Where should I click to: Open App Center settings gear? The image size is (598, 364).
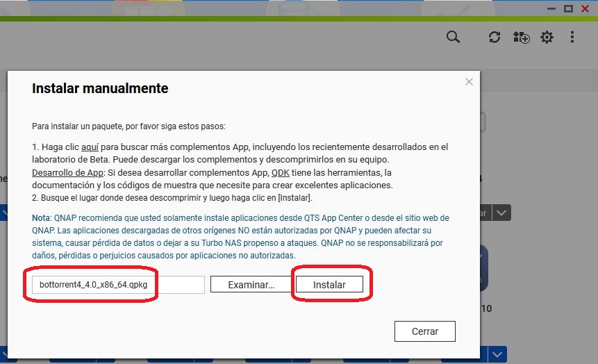547,38
